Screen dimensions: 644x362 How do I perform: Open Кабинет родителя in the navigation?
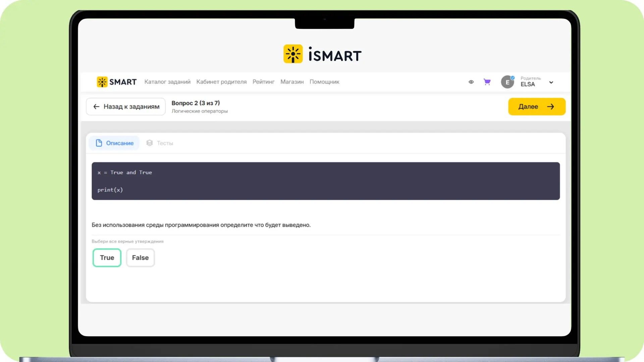(221, 82)
